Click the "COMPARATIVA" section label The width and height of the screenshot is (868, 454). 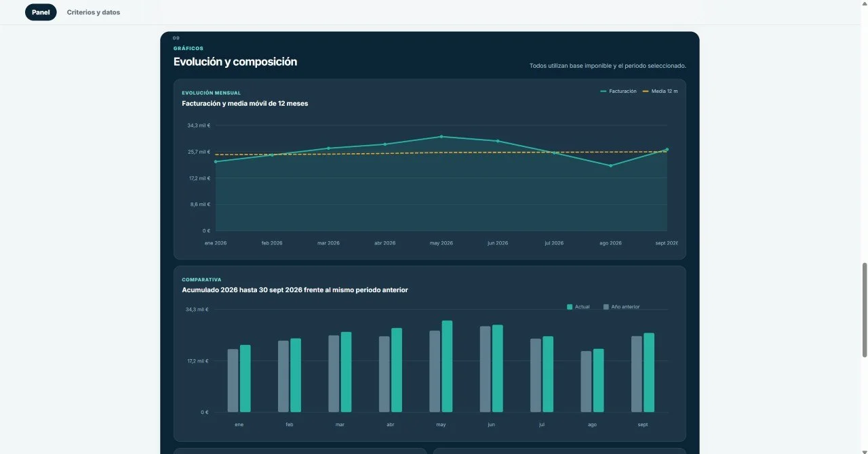201,279
